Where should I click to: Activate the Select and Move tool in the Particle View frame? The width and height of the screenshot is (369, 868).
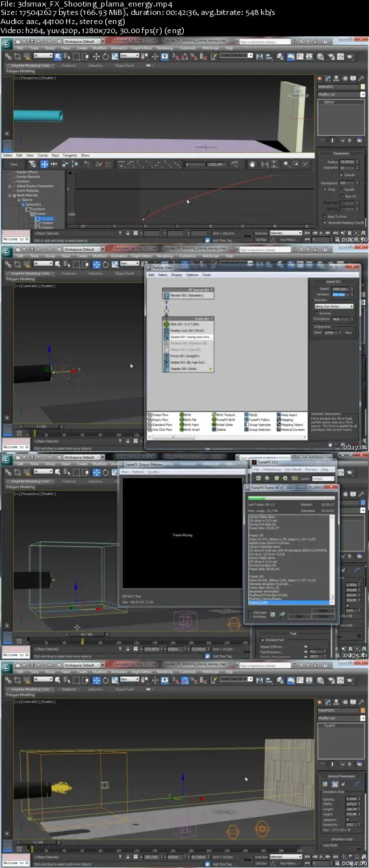(96, 264)
